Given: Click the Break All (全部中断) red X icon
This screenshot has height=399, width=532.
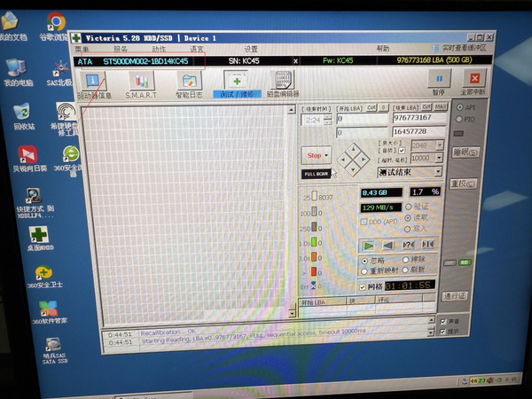Looking at the screenshot, I should click(474, 79).
